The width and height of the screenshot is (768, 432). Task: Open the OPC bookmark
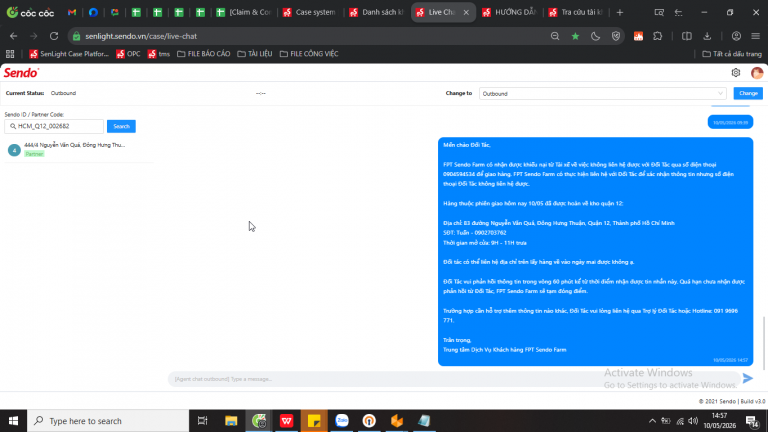click(x=128, y=54)
